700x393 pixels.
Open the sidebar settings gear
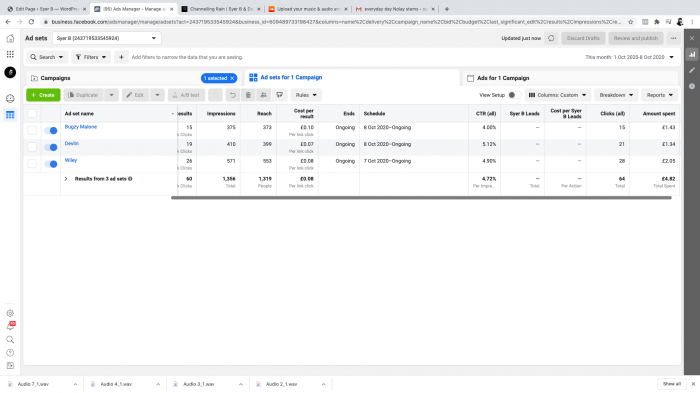10,314
